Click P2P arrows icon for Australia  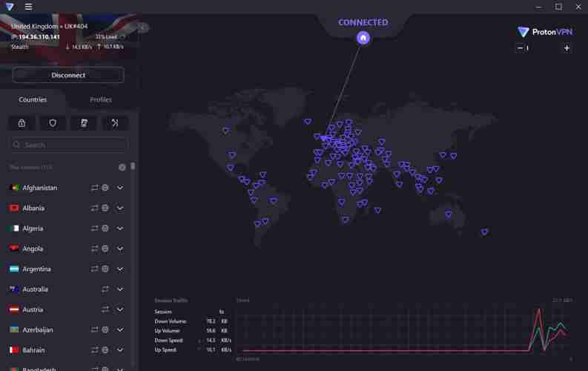point(105,289)
